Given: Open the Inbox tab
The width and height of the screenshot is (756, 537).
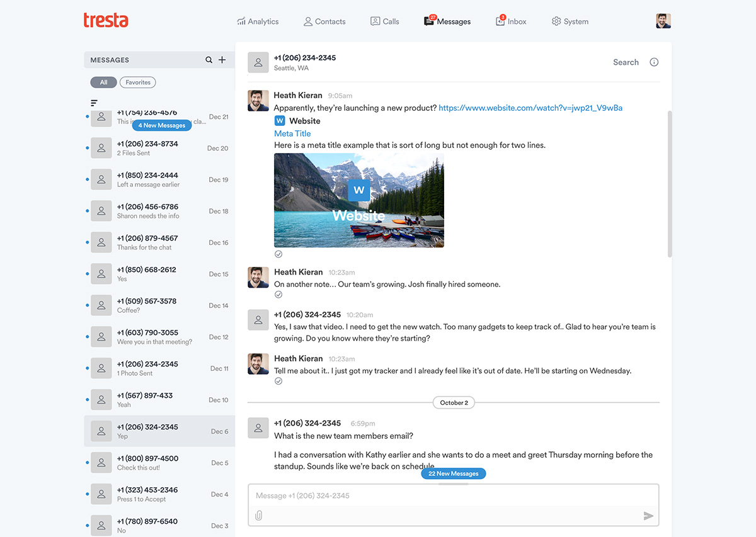Looking at the screenshot, I should point(511,21).
